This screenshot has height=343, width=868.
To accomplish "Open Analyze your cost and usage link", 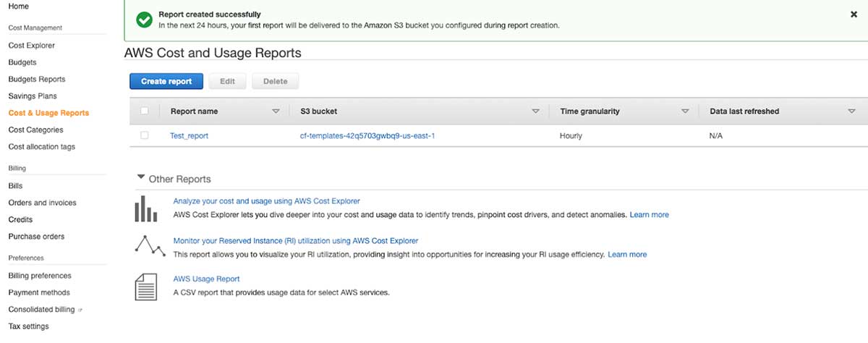I will (x=266, y=201).
